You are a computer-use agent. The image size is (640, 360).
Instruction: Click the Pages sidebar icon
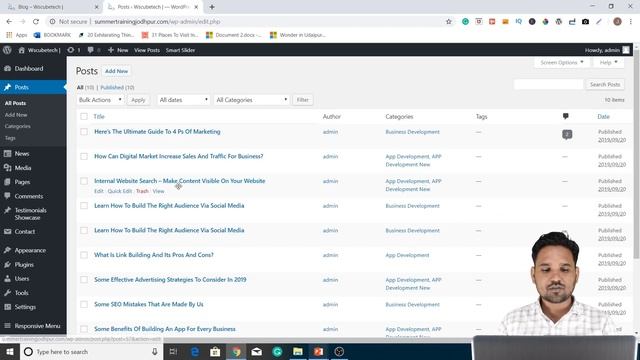coord(7,182)
